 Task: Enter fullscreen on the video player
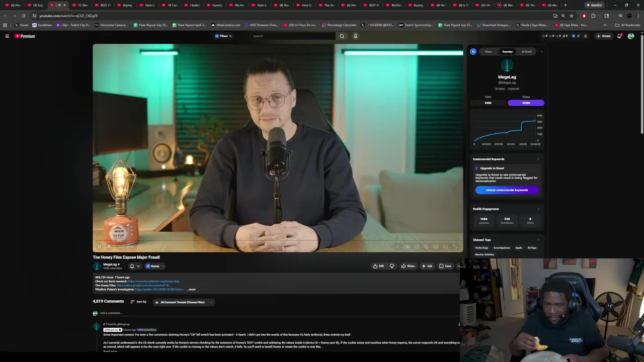(455, 247)
